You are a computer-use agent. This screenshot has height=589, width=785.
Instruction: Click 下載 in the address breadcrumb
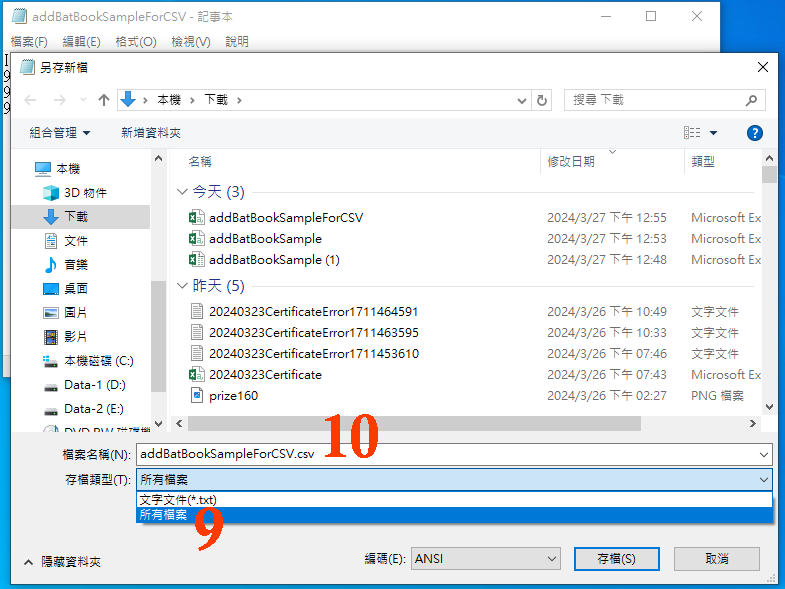[x=216, y=100]
